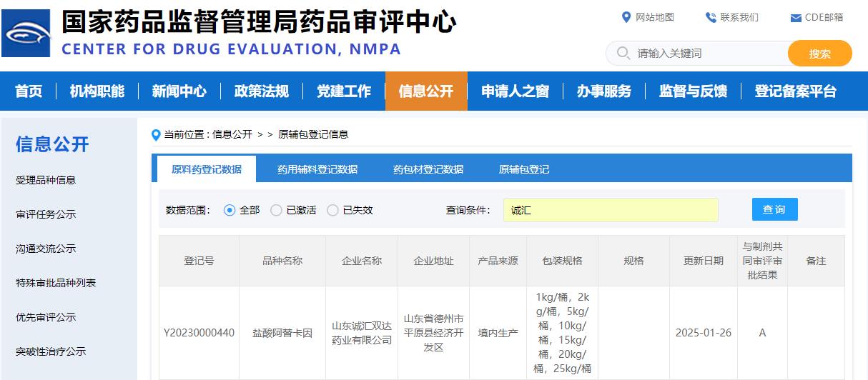Switch to the 药包材登记数据 tab
Viewport: 868px width, 380px height.
click(x=428, y=169)
